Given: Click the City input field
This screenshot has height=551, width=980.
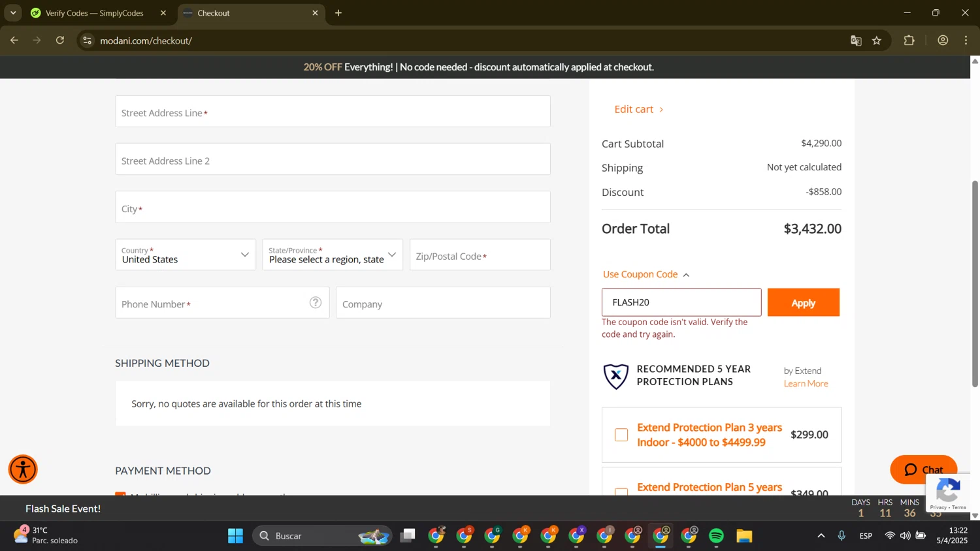Looking at the screenshot, I should coord(333,207).
